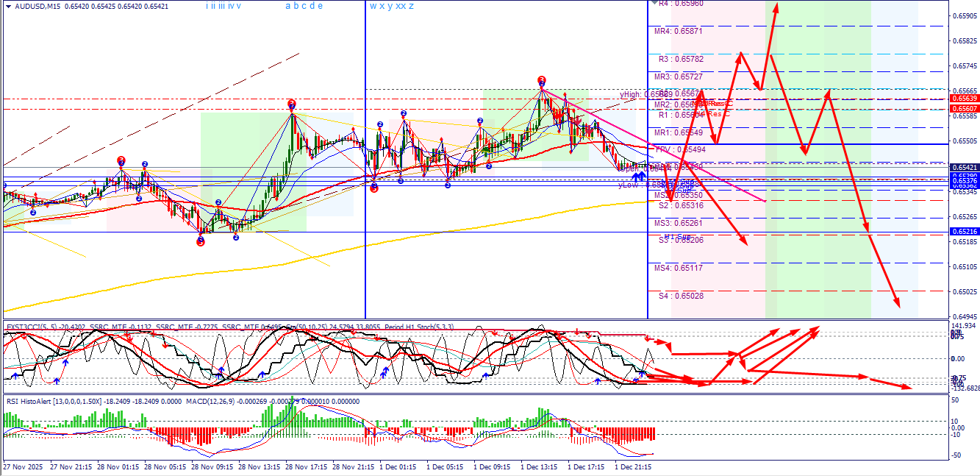Click the 0.65505 price scale value

965,141
